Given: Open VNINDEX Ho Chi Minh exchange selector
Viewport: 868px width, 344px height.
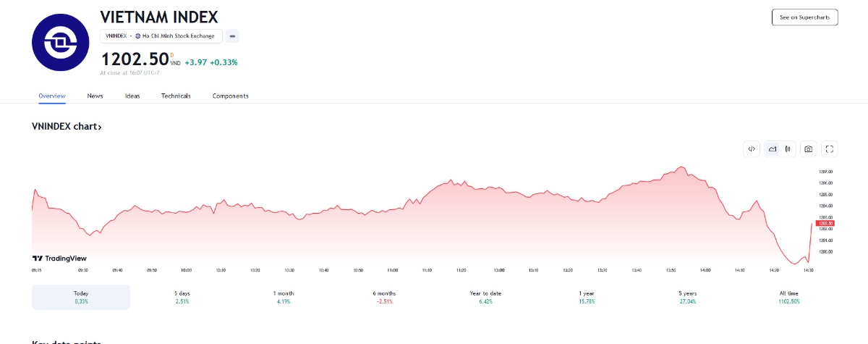Looking at the screenshot, I should click(162, 35).
